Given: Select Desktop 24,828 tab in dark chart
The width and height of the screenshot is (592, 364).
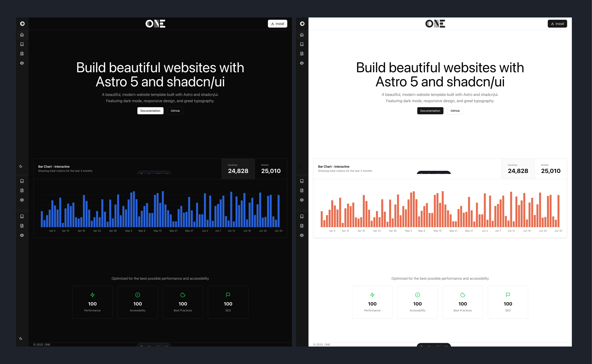Looking at the screenshot, I should click(x=238, y=169).
